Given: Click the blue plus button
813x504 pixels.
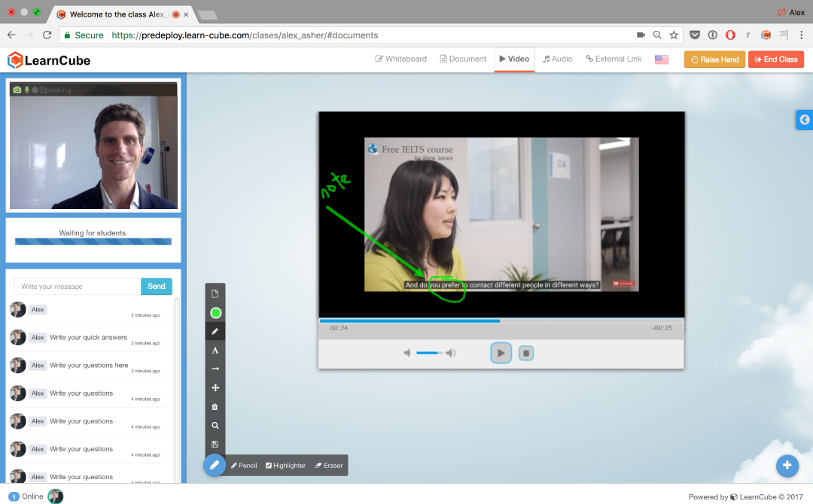Looking at the screenshot, I should [x=787, y=465].
